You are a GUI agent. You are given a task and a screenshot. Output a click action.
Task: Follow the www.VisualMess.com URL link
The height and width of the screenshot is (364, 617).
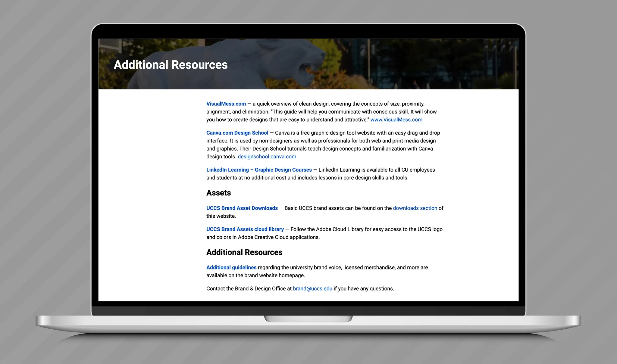396,120
